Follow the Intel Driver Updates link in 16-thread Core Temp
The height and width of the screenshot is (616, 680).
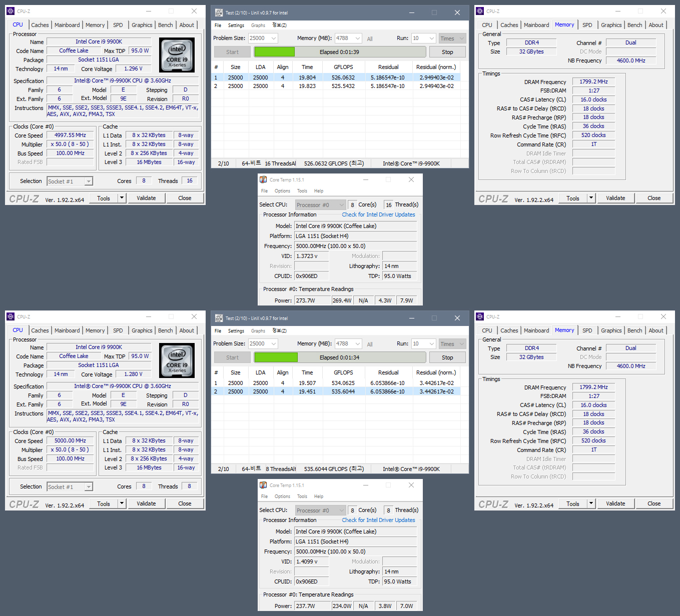(378, 214)
